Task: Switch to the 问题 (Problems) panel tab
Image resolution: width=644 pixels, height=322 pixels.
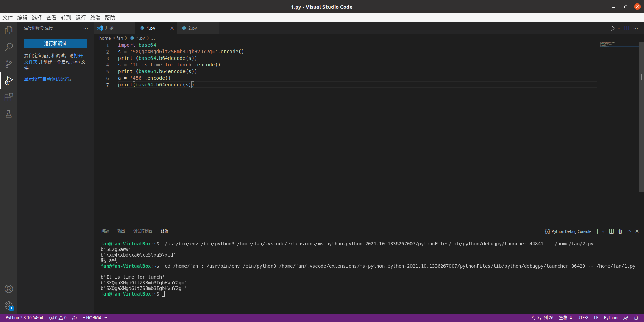Action: click(105, 231)
